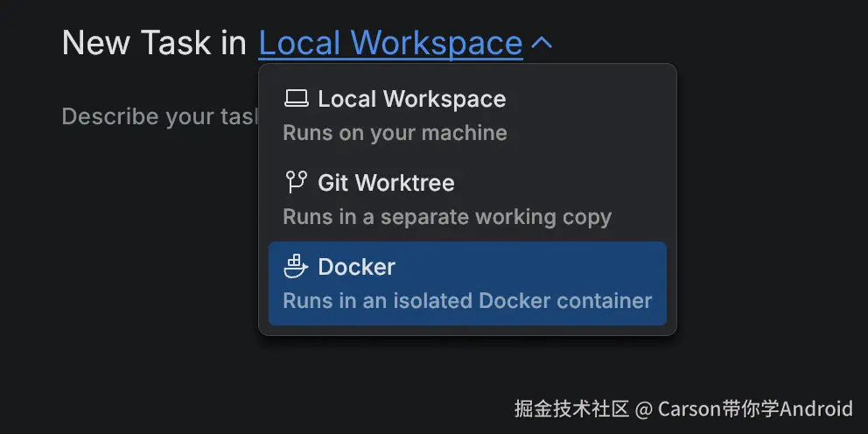
Task: Click the word 'Workspace' in the first menu item
Action: [x=444, y=99]
